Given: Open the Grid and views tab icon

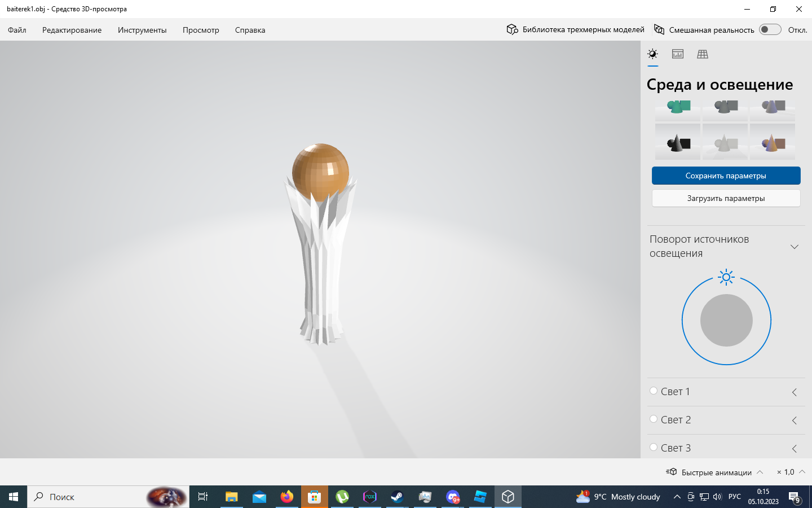Looking at the screenshot, I should tap(703, 54).
